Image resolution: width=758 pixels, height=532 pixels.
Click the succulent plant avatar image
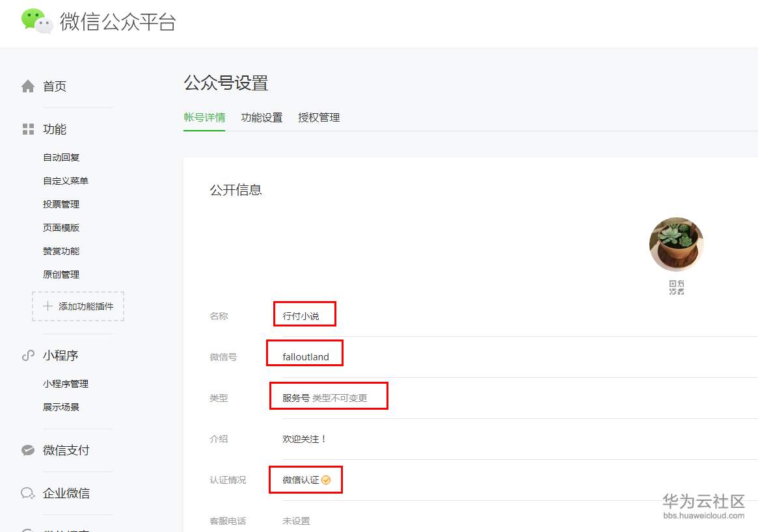pyautogui.click(x=676, y=245)
